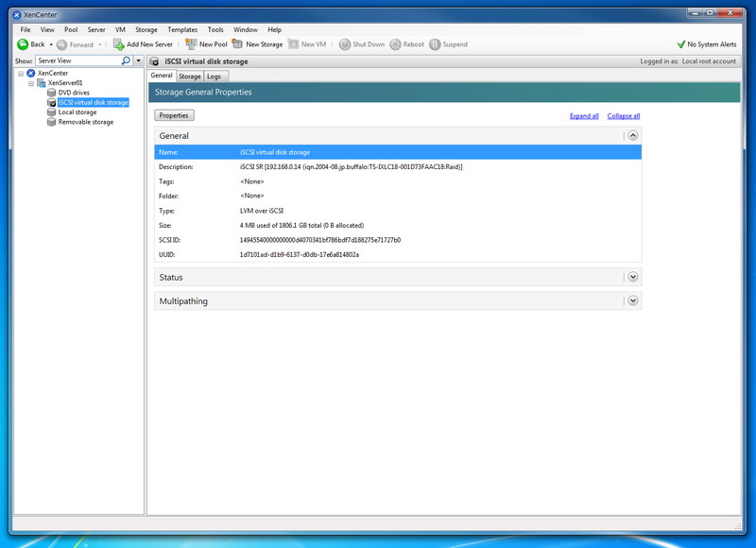Click the Tags value <None>
This screenshot has width=756, height=548.
252,181
